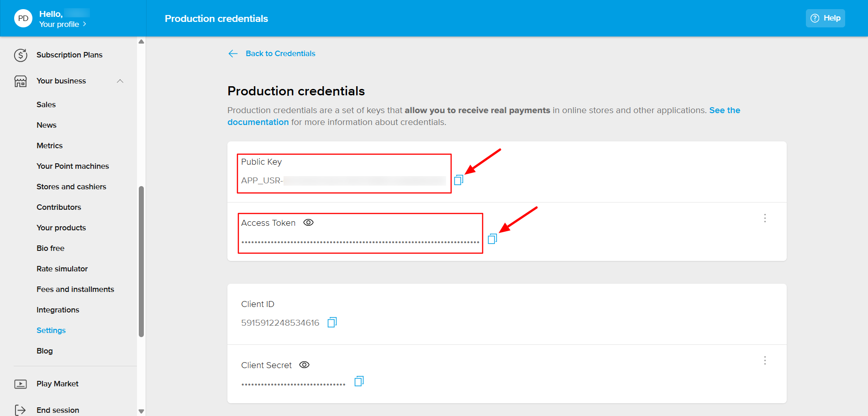Reveal the Access Token with eye icon
This screenshot has height=416, width=868.
[x=309, y=223]
